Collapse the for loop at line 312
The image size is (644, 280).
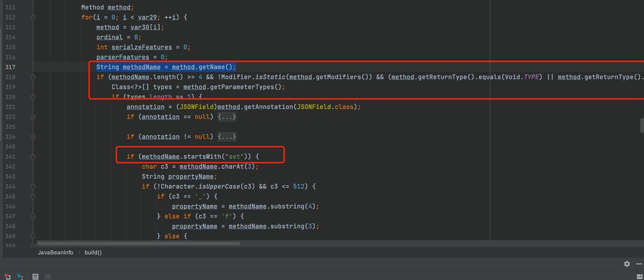pos(33,18)
